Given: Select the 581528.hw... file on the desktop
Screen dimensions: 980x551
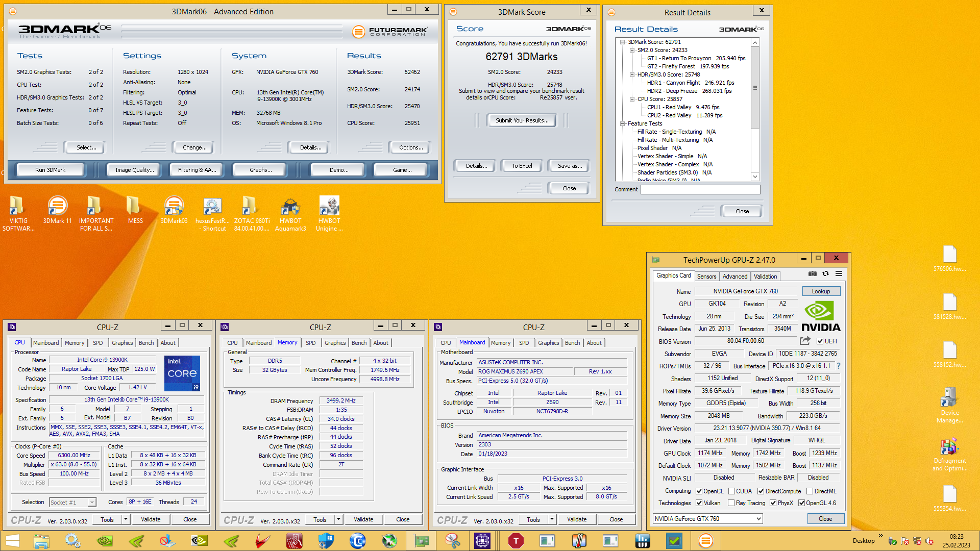Looking at the screenshot, I should coord(949,307).
